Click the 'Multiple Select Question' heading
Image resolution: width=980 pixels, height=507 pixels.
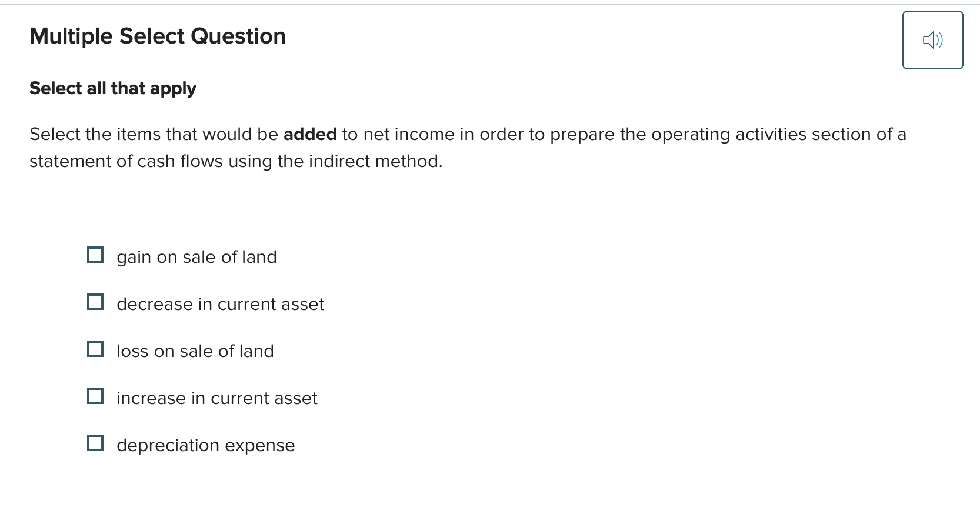pos(158,35)
